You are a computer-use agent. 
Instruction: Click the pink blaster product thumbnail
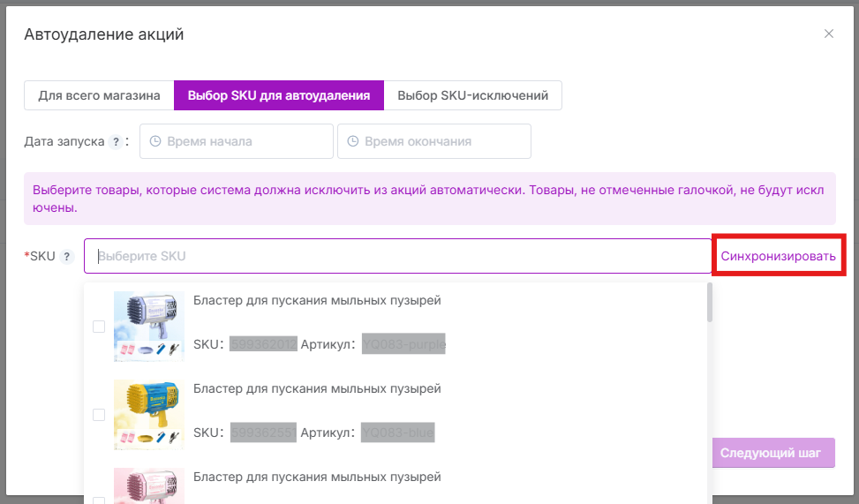(149, 485)
